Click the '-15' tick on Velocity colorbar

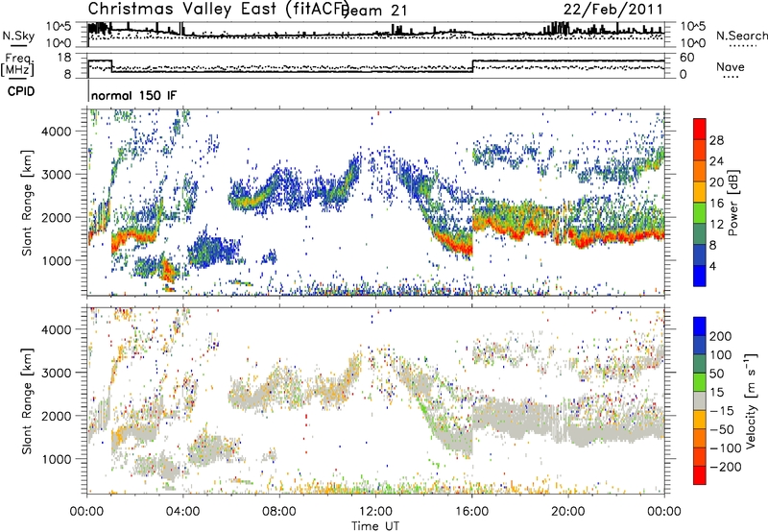[x=721, y=411]
